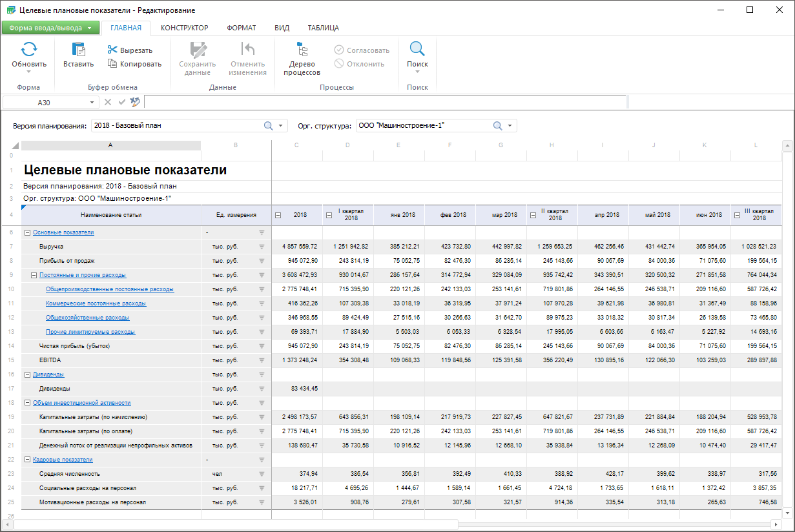Screen dimensions: 795x532
Task: Collapse the Основные показатели row group
Action: coord(27,232)
